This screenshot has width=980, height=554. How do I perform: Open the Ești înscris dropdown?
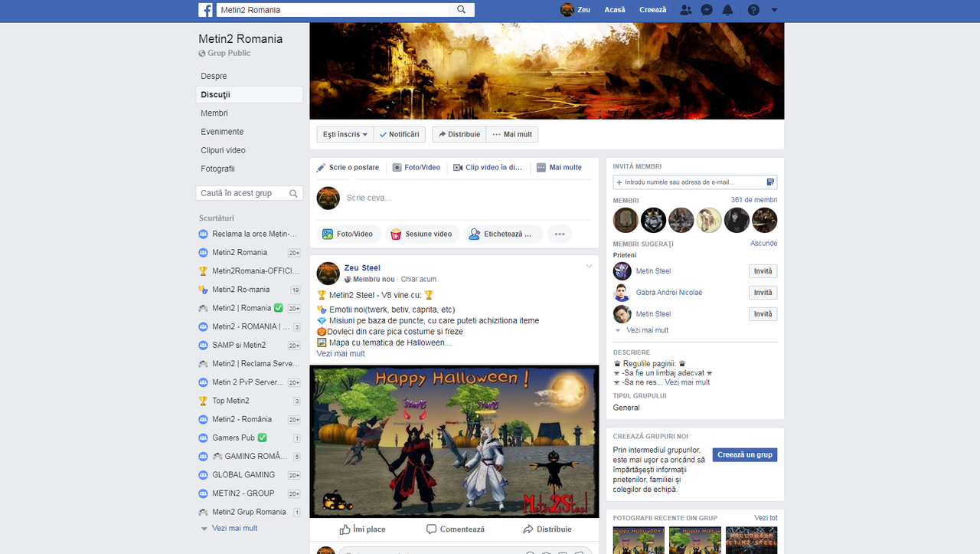tap(345, 134)
